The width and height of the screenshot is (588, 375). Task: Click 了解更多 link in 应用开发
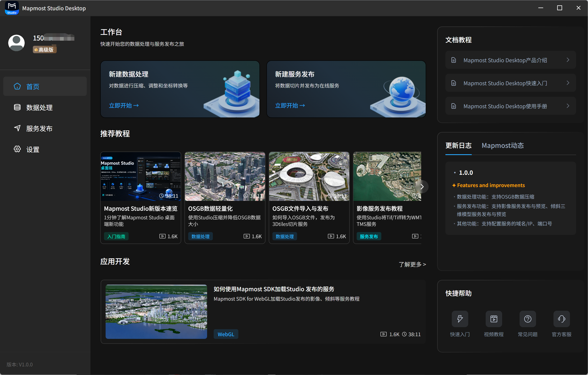tap(412, 264)
